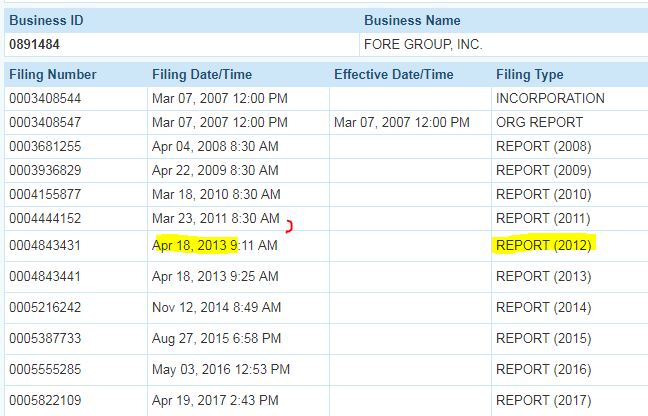Click the Effective Date/Time column header
This screenshot has height=416, width=648.
[393, 75]
